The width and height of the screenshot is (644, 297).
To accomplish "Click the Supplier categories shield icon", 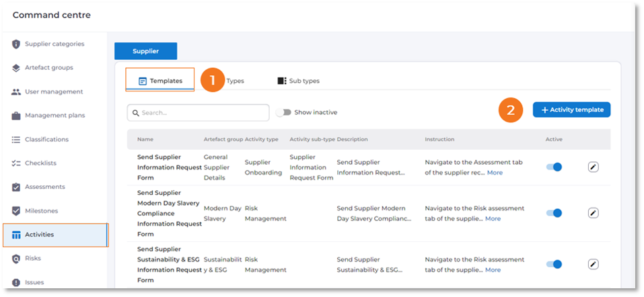I will click(x=16, y=44).
